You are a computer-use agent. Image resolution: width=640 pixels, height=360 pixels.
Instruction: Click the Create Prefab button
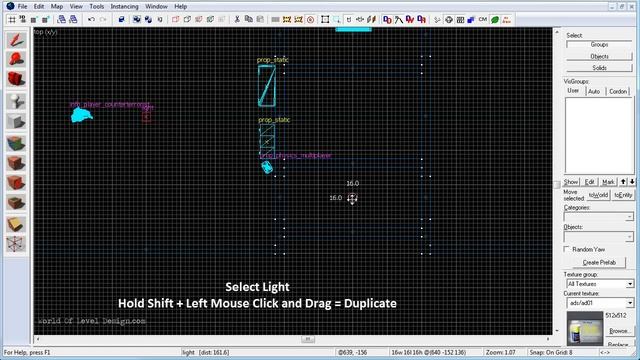point(599,262)
